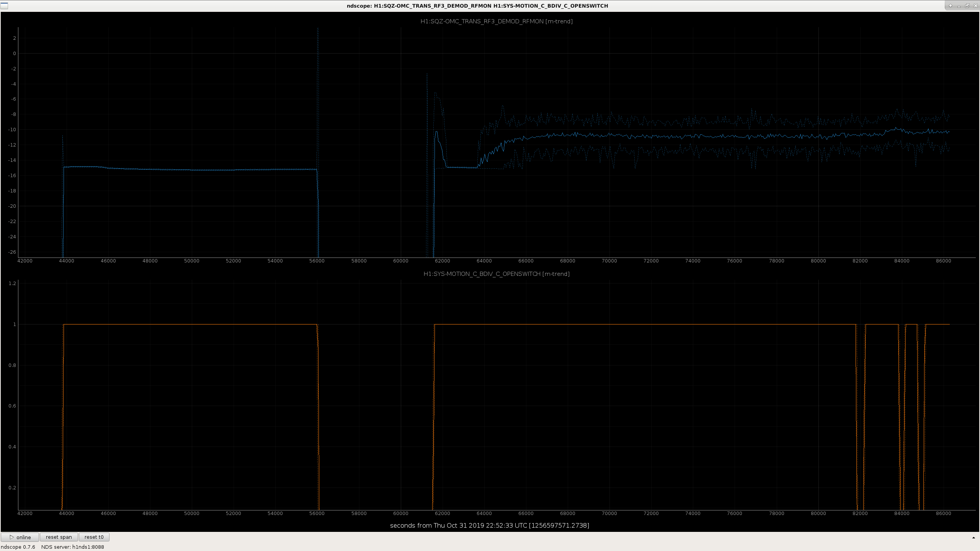Click the H1:SQZ-OMC_TRANS_RF3_DEMOD_RFMON plot title
Viewport: 980px width, 551px height.
(x=497, y=21)
